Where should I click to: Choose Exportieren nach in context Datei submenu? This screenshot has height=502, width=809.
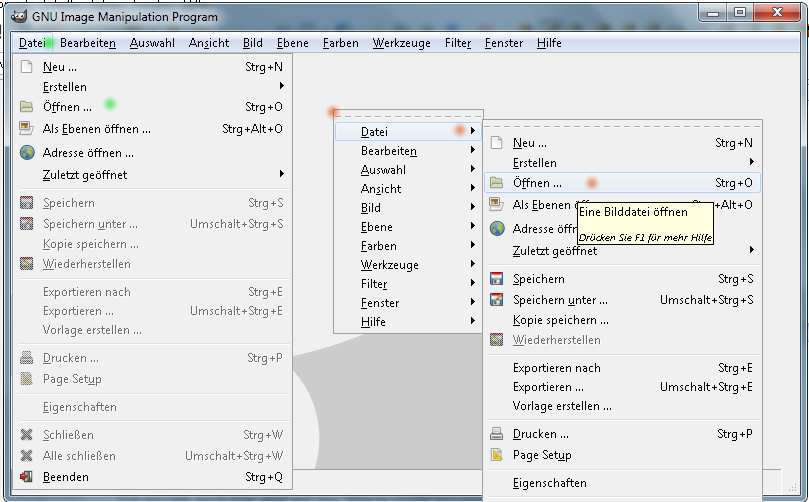[623, 368]
